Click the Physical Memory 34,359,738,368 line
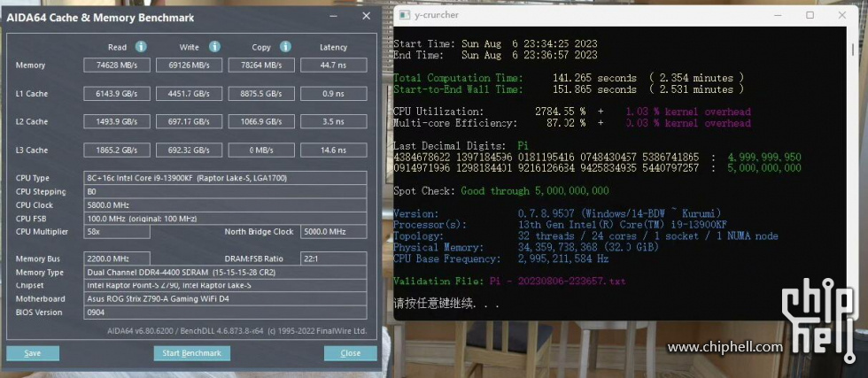Viewport: 868px width, 378px height. coord(526,247)
